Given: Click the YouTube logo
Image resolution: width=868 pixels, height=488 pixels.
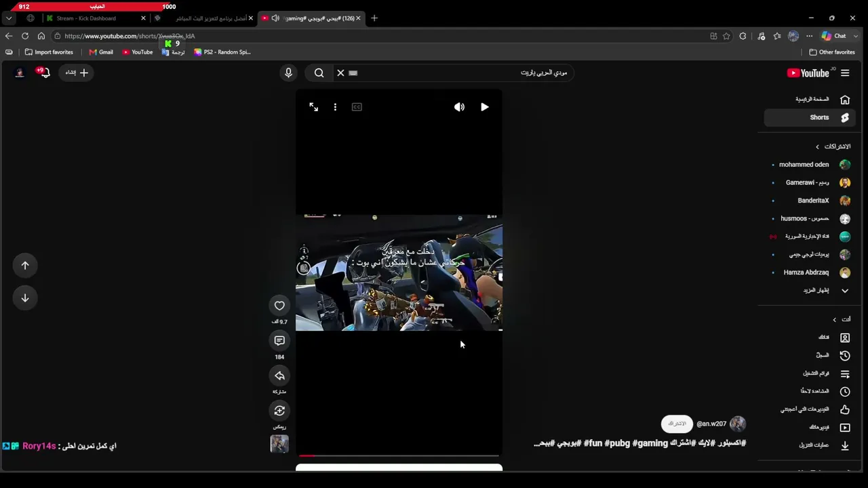Looking at the screenshot, I should (x=808, y=73).
